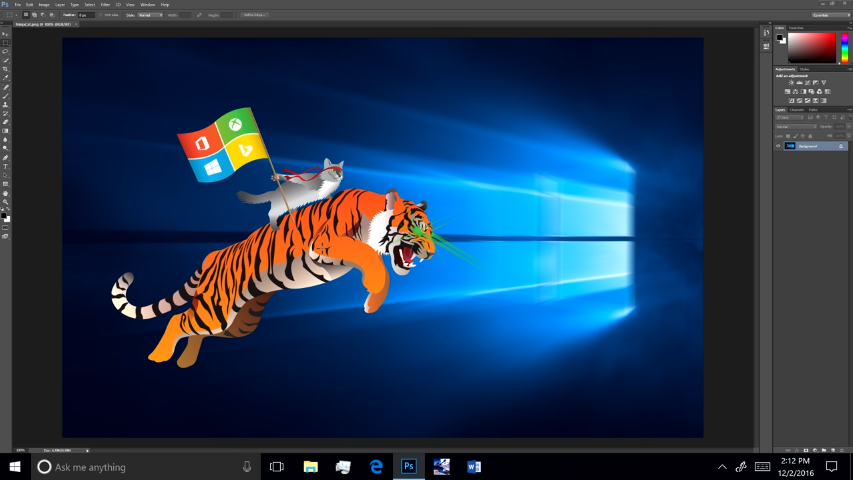
Task: Open the Filter menu
Action: [106, 4]
